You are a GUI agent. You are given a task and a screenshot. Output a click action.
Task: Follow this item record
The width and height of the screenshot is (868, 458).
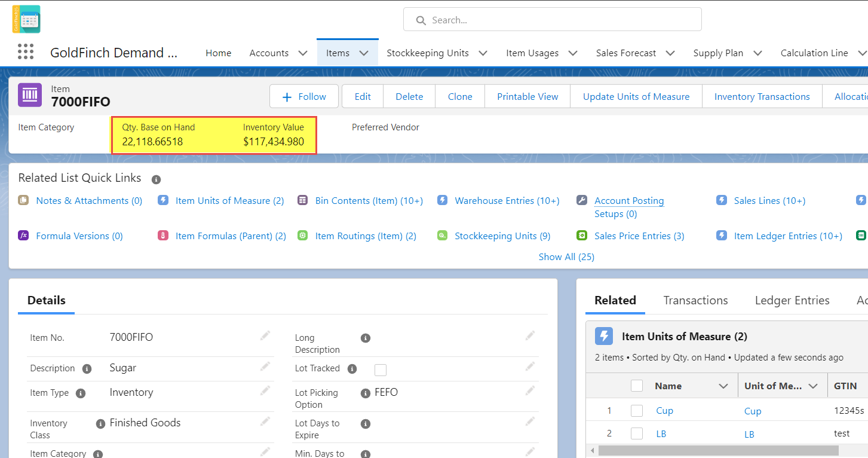304,96
